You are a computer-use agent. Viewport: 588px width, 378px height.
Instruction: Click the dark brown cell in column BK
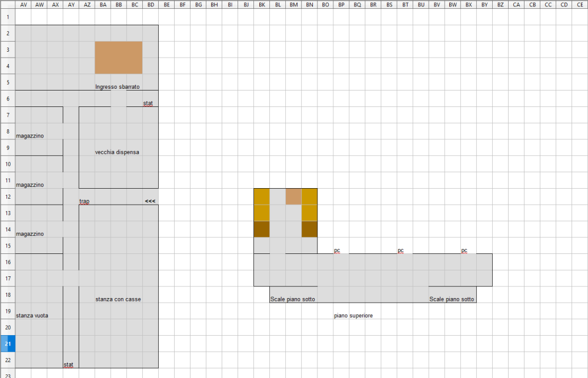click(x=262, y=229)
